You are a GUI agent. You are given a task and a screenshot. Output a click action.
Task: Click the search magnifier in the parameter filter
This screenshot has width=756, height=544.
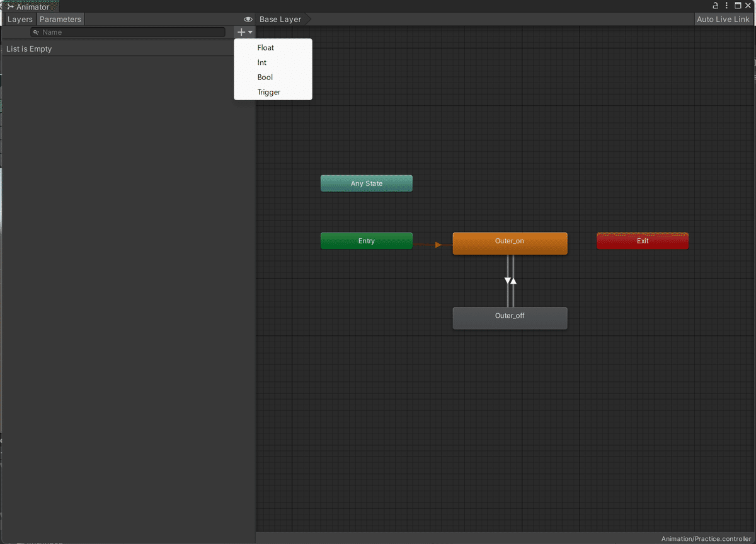tap(35, 32)
